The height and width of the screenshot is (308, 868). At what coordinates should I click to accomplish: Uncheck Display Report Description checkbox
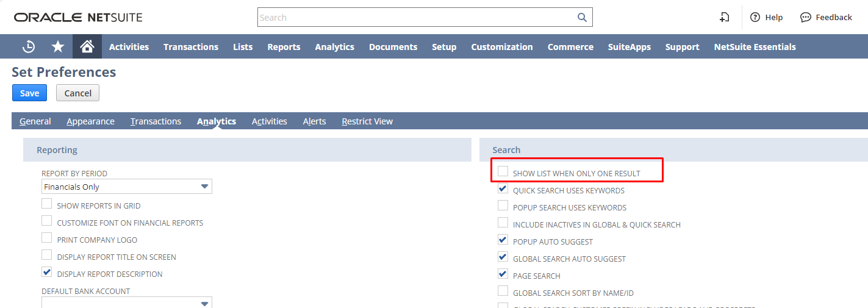pyautogui.click(x=47, y=273)
